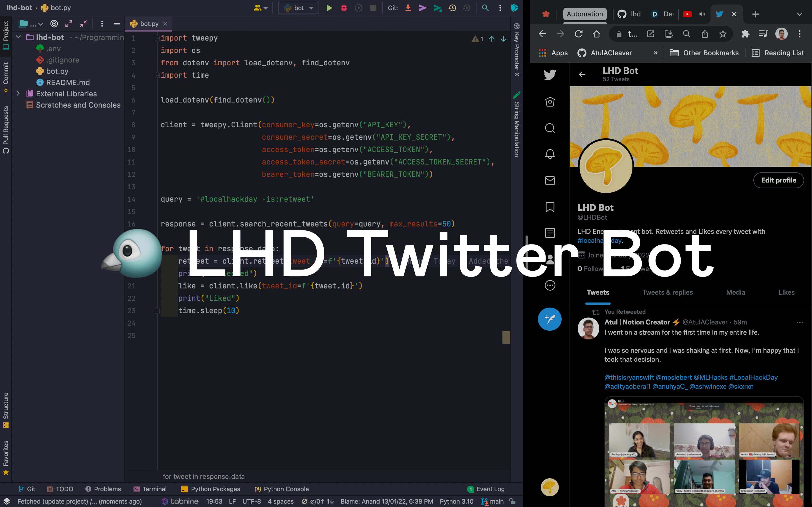Switch to Tweets & replies tab
The height and width of the screenshot is (507, 812).
[667, 292]
